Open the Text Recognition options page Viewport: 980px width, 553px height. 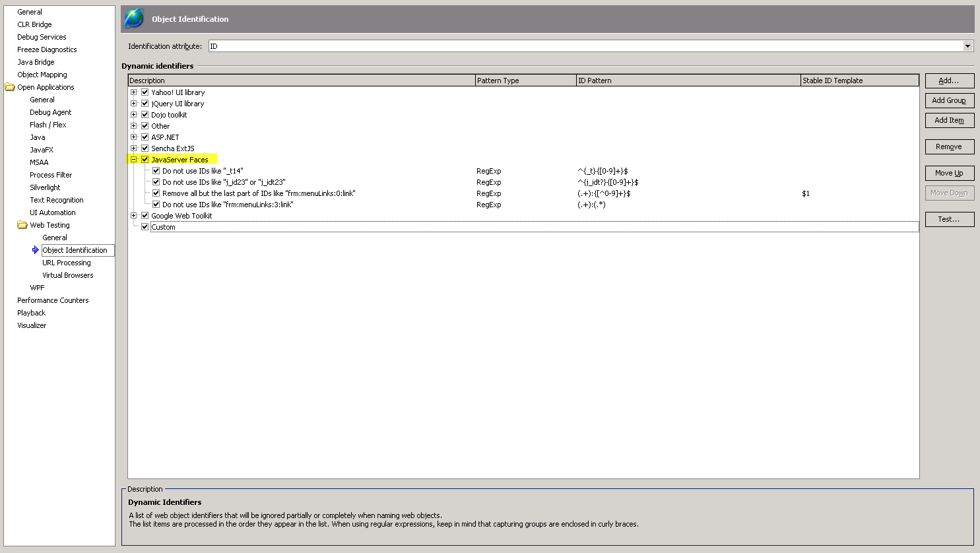pos(57,200)
